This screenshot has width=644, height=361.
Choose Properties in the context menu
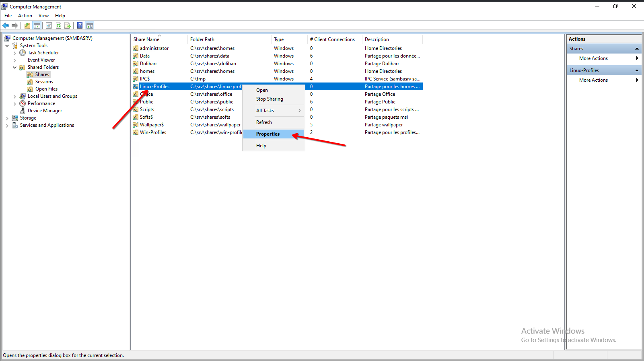(274, 134)
